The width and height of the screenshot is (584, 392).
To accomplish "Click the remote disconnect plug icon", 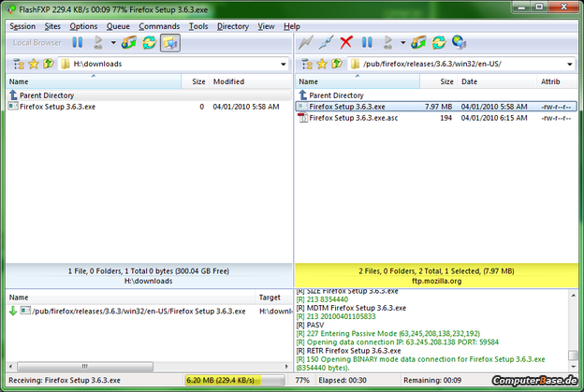I will coord(326,42).
